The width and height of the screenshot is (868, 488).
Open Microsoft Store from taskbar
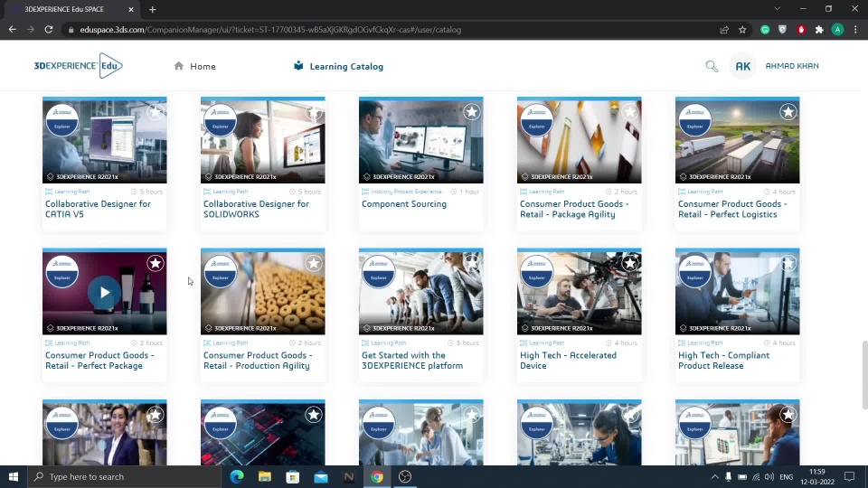coord(293,476)
